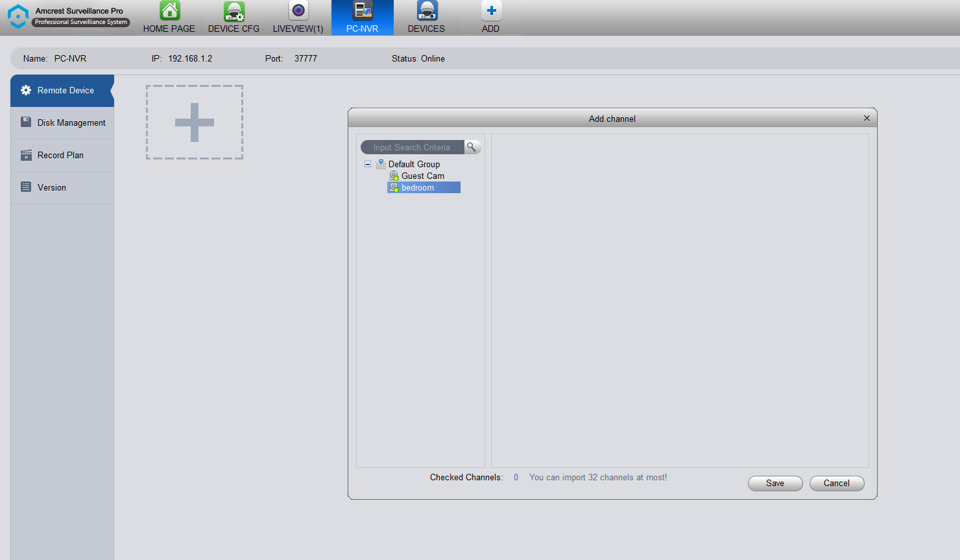Click the Record Plan clapperboard icon

26,155
